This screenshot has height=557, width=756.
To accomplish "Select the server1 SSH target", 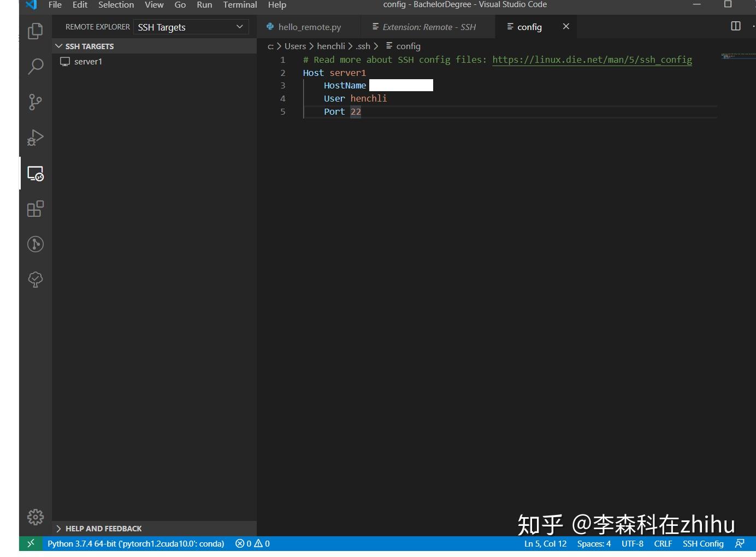I will [x=88, y=61].
